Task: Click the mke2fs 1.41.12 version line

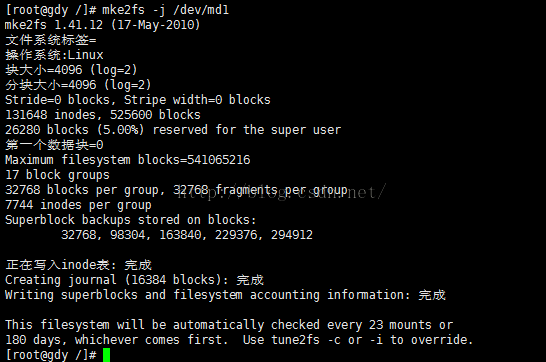Action: pos(103,25)
